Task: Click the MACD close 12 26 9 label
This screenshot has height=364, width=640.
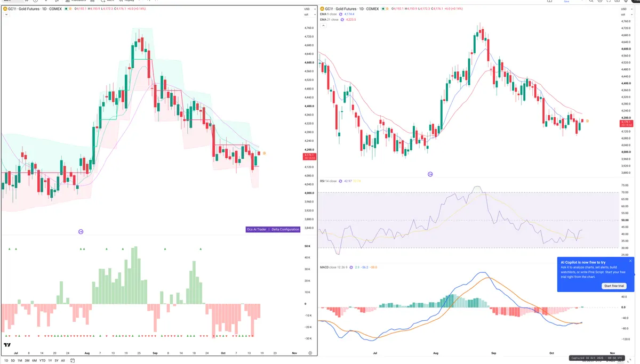Action: pos(334,267)
